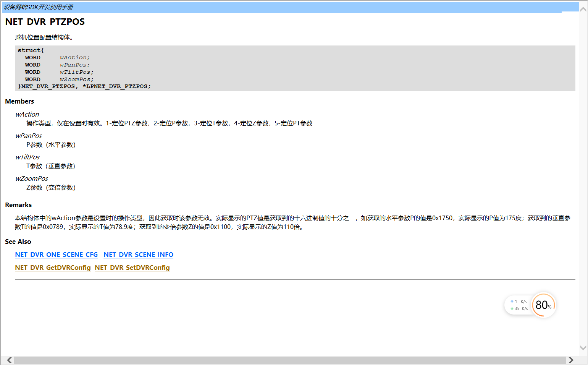Open the NET_DVR_SCENE_INFO link
This screenshot has width=588, height=365.
click(138, 255)
